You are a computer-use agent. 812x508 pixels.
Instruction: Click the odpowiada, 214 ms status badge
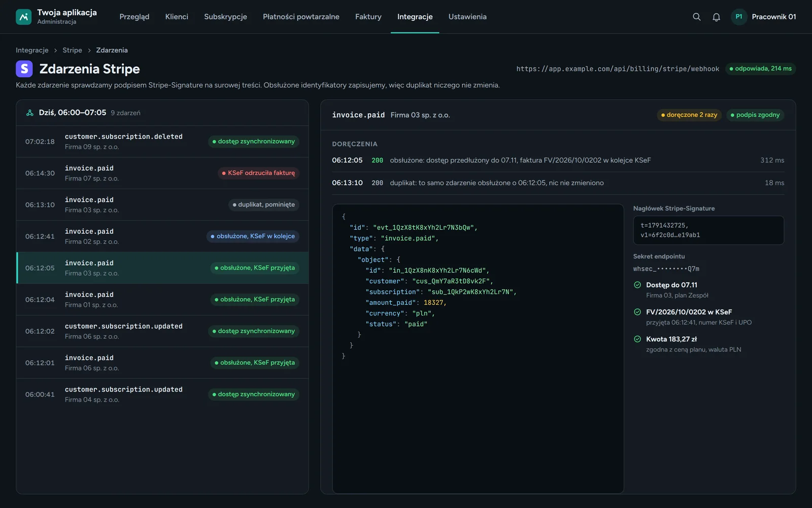pos(760,69)
